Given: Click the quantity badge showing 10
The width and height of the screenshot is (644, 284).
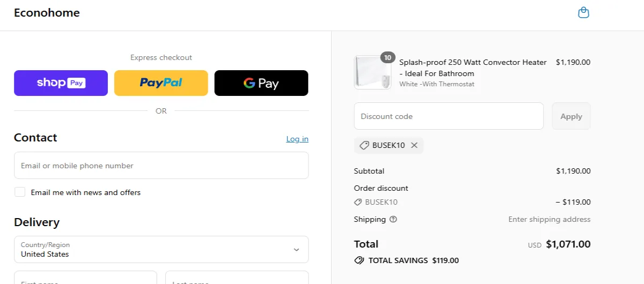Looking at the screenshot, I should [388, 57].
